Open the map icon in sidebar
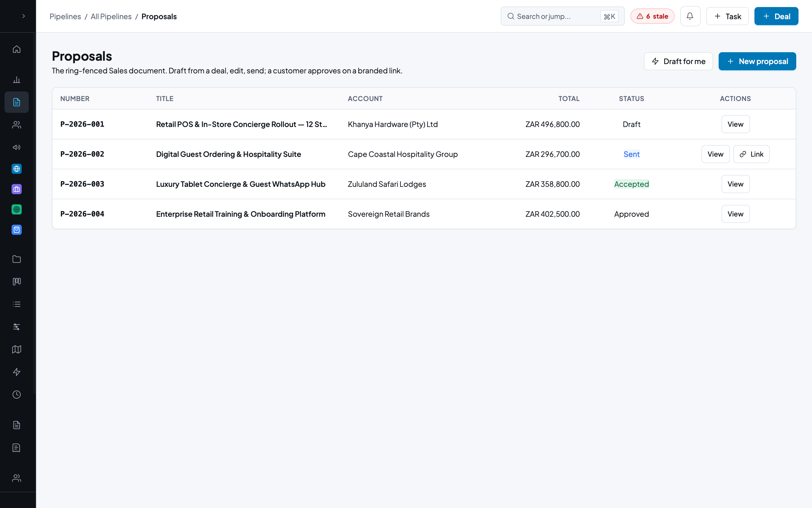This screenshot has width=812, height=508. tap(16, 349)
